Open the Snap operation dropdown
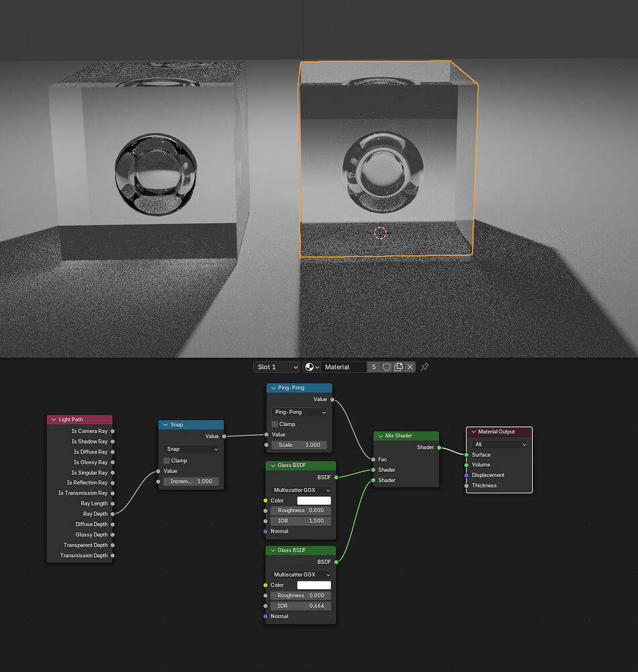638x672 pixels. coord(191,449)
